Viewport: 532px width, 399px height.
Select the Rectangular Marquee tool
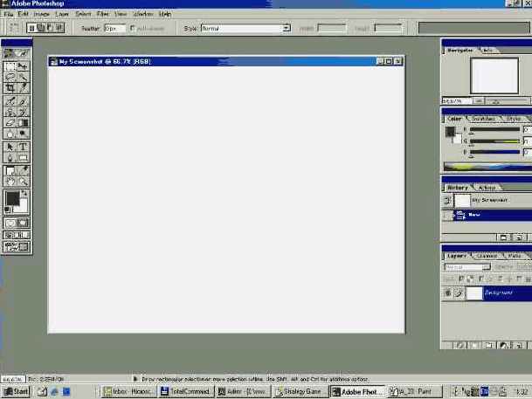click(10, 65)
